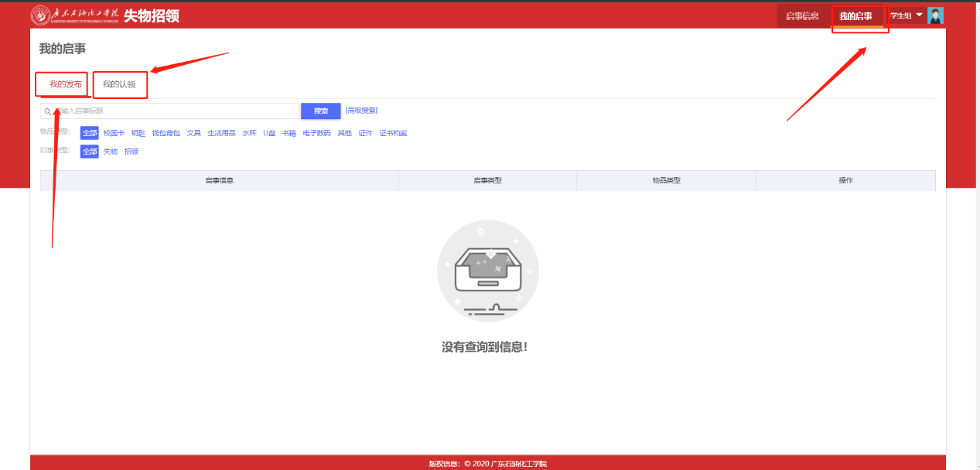980x470 pixels.
Task: Click the 我的启事 page heading
Action: 63,49
